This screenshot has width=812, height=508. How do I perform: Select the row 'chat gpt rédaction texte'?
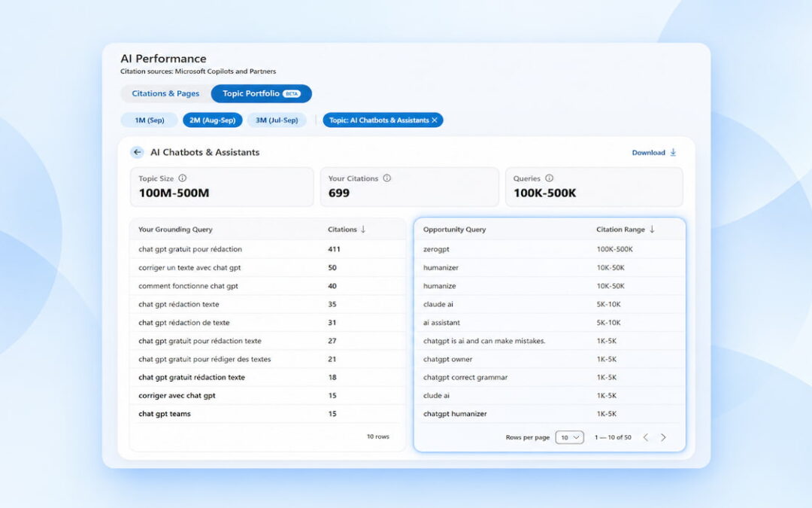[x=267, y=304]
